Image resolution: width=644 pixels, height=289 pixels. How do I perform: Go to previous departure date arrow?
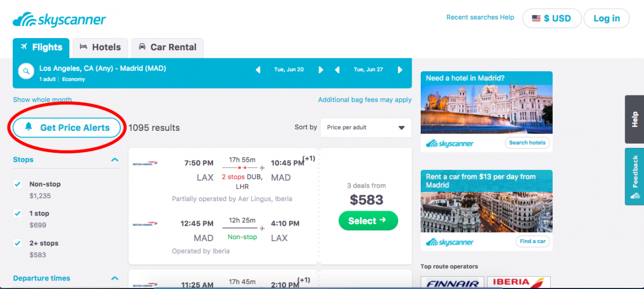tap(258, 70)
